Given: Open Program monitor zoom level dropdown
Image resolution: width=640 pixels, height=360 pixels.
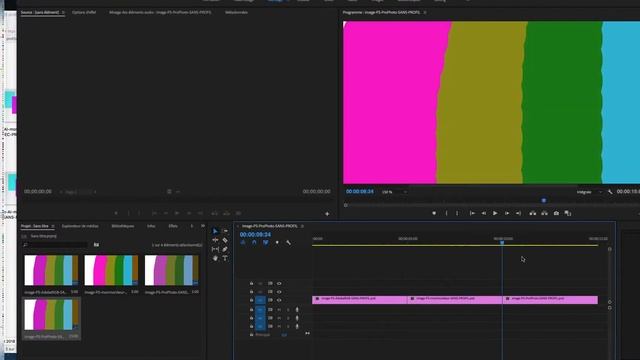Looking at the screenshot, I should click(394, 191).
